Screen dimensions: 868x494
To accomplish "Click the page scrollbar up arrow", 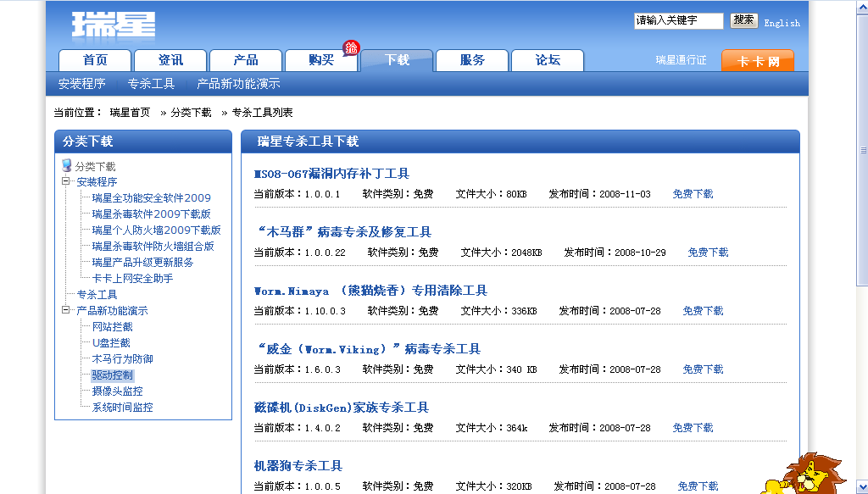I will (862, 6).
